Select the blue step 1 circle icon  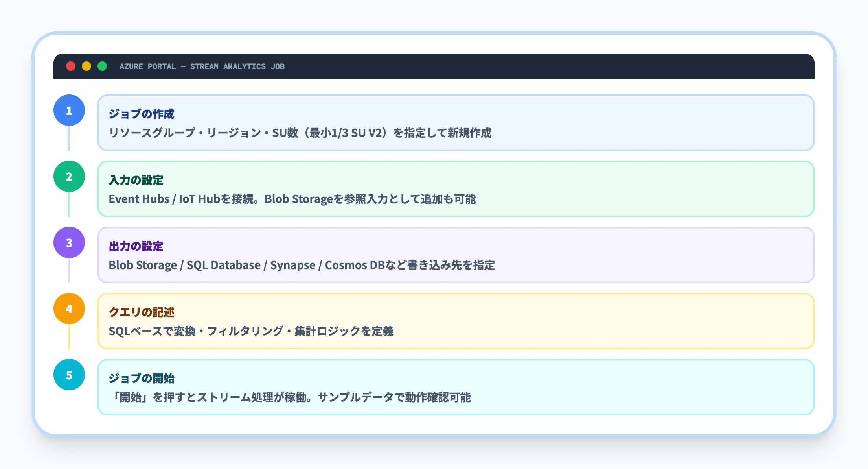pos(69,111)
